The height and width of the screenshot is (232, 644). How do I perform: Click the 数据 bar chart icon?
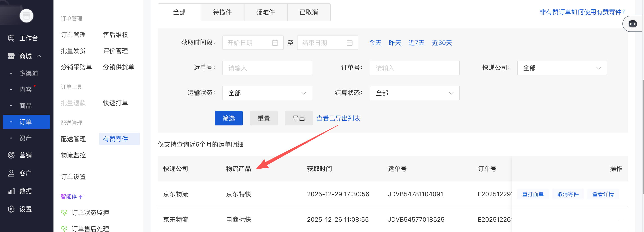pos(11,191)
